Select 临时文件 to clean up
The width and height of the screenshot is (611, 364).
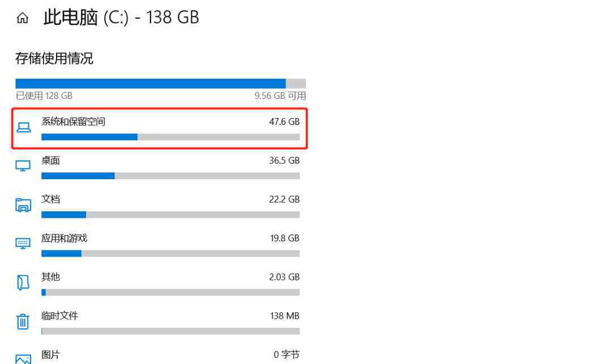pyautogui.click(x=160, y=323)
